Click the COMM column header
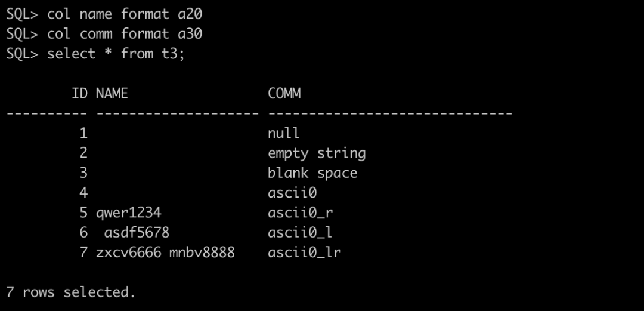Image resolution: width=644 pixels, height=311 pixels. tap(284, 93)
